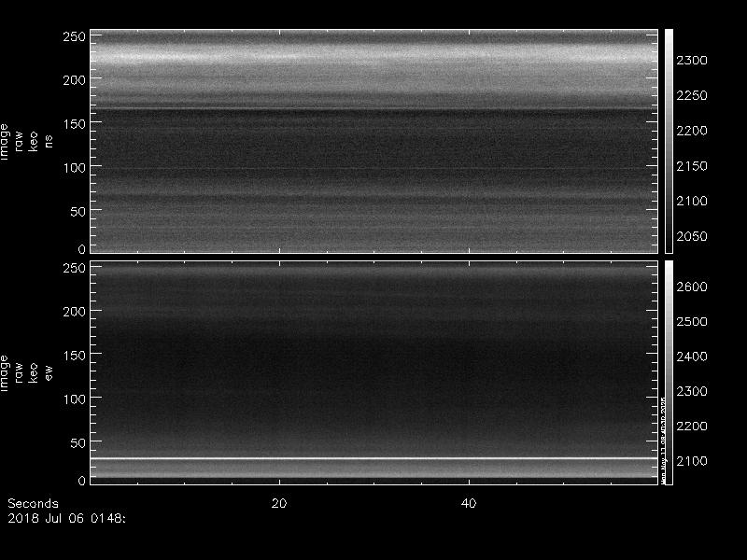Click the '250' tick on ns keogram axis
Screen dimensions: 747x560
[x=75, y=36]
